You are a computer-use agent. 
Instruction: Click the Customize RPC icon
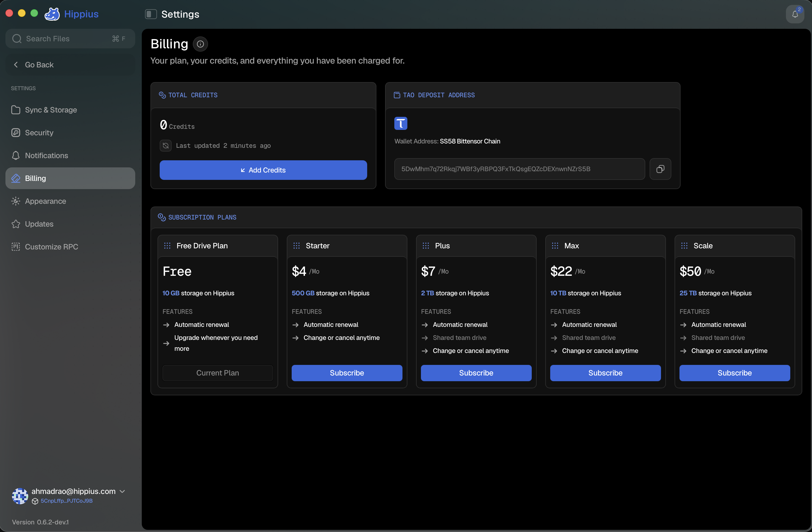coord(16,247)
